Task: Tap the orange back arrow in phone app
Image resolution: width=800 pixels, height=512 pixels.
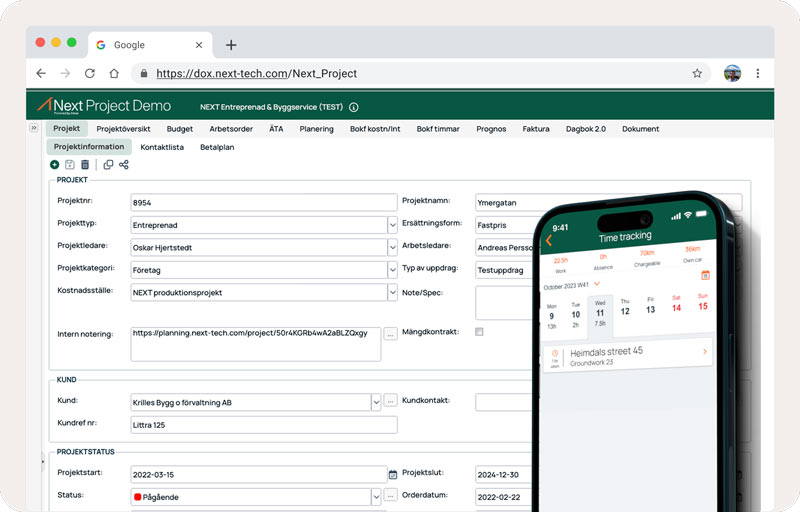Action: (548, 240)
